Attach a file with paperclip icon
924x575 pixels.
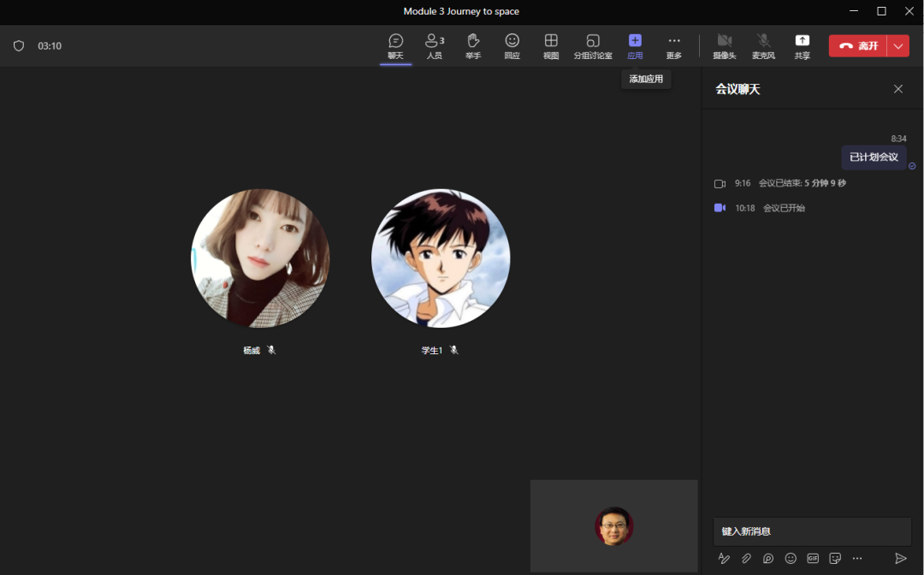coord(746,558)
